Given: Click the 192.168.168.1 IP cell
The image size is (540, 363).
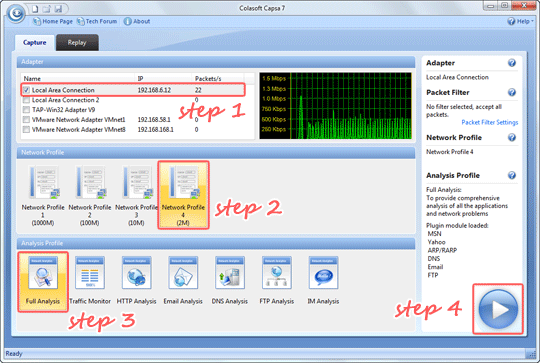Looking at the screenshot, I should click(156, 129).
